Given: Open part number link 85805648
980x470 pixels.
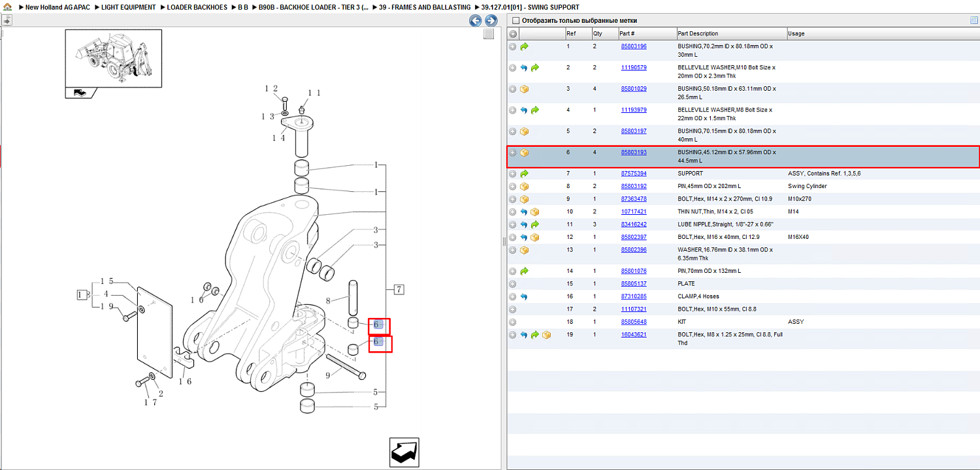Looking at the screenshot, I should point(634,322).
